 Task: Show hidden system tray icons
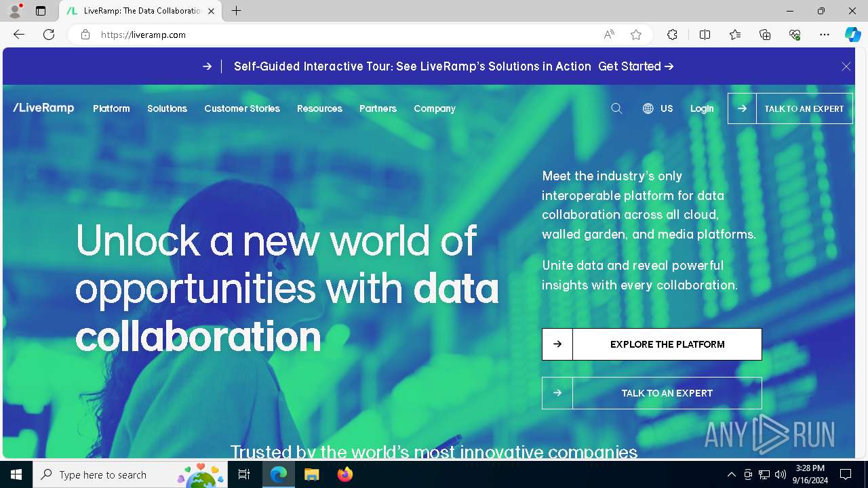731,474
